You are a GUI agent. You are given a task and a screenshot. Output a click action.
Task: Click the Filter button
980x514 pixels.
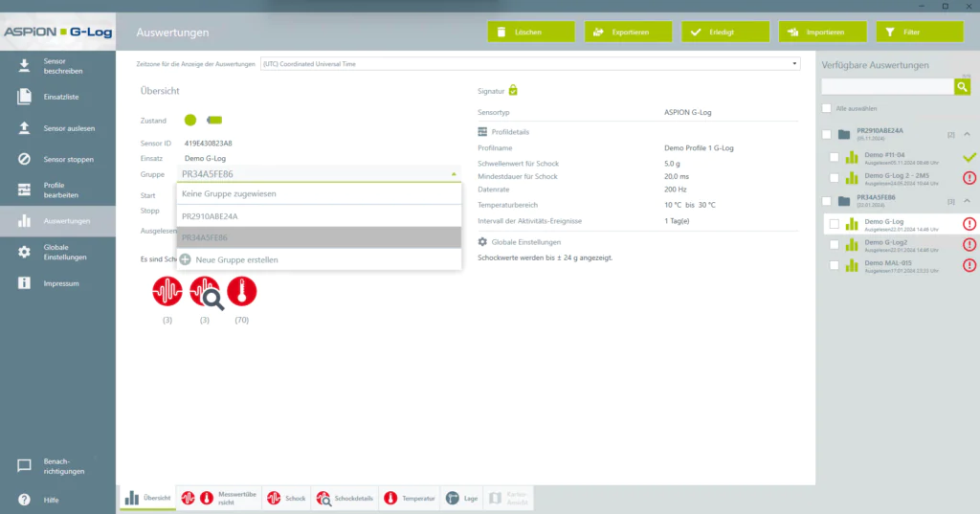920,32
